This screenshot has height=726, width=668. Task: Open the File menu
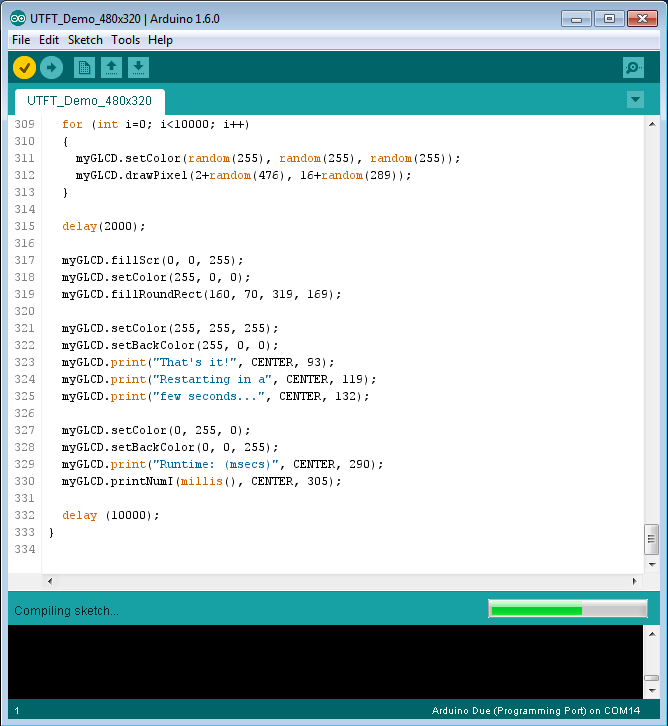(21, 40)
